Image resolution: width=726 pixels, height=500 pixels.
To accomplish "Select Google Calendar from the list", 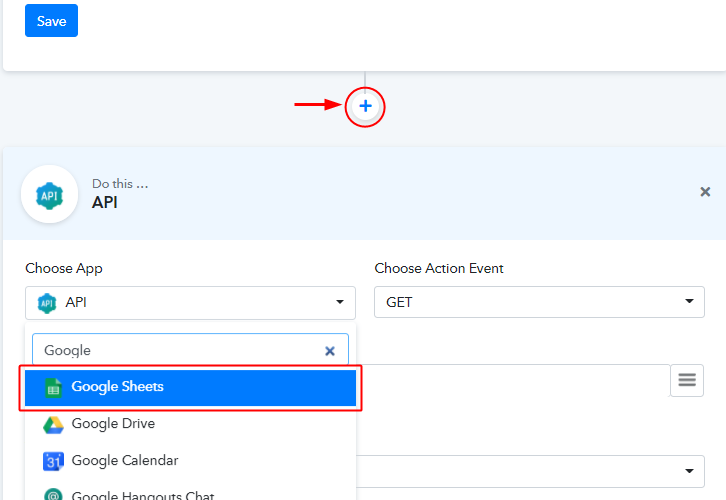I will point(190,461).
